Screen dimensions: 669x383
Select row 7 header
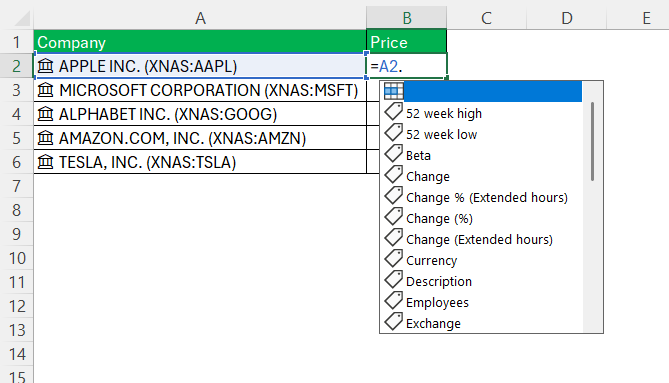click(17, 186)
